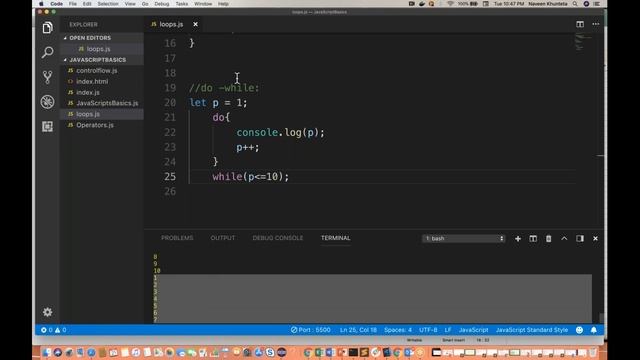This screenshot has width=640, height=360.
Task: Split the editor to the right
Action: tap(580, 24)
